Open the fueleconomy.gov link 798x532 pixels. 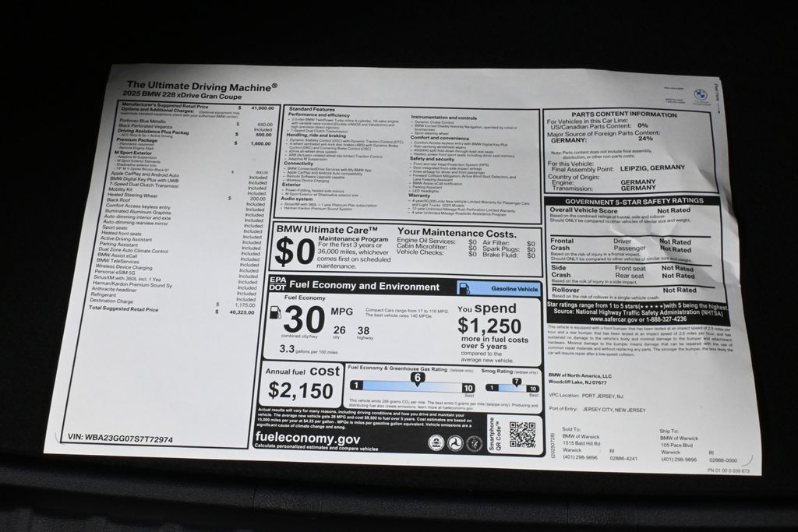(305, 439)
